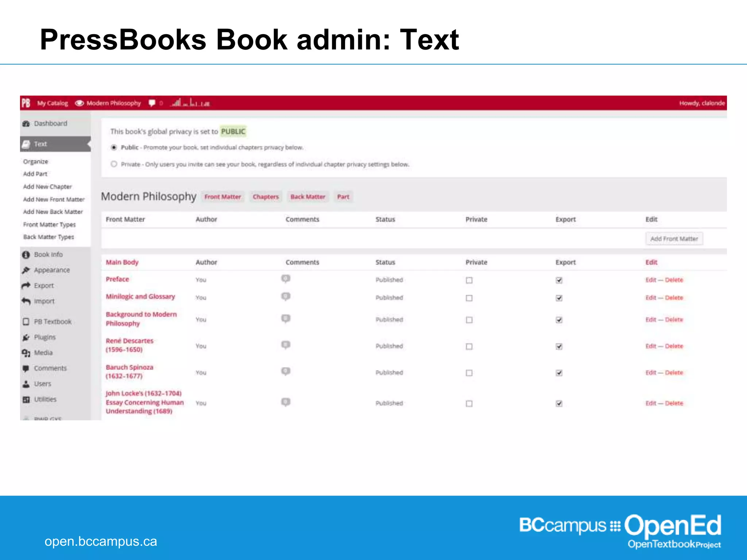747x560 pixels.
Task: Toggle Private checkbox for Background to Modern Philosophy
Action: (x=469, y=320)
